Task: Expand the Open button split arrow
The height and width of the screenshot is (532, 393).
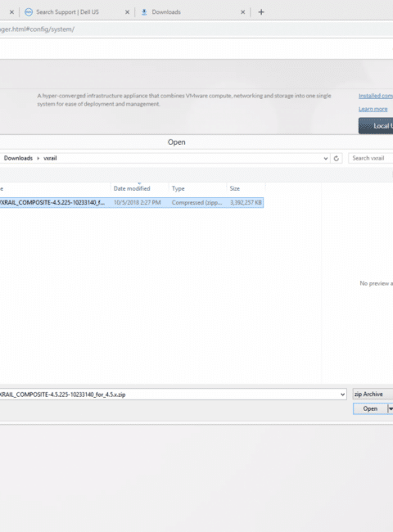Action: (391, 408)
